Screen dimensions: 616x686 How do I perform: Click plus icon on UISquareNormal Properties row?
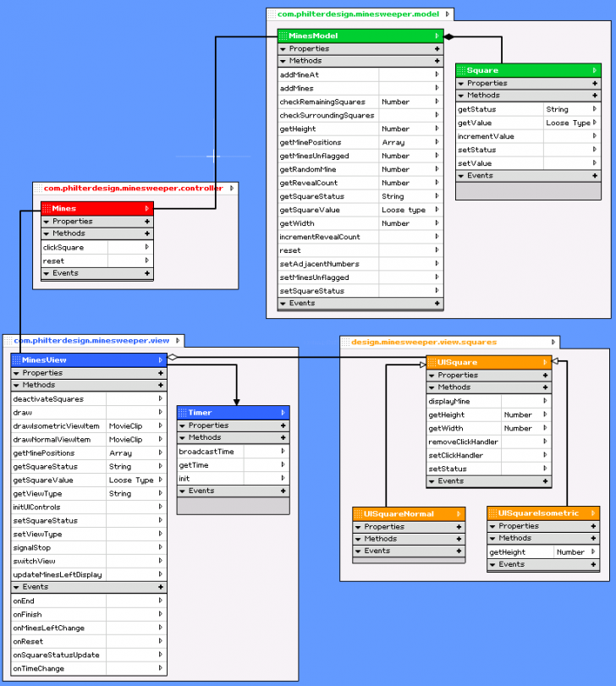click(459, 527)
